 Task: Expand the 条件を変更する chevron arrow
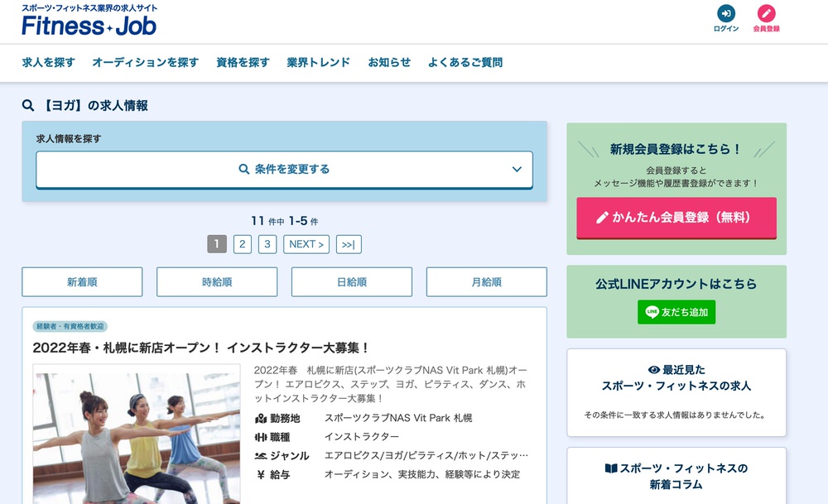[x=517, y=169]
